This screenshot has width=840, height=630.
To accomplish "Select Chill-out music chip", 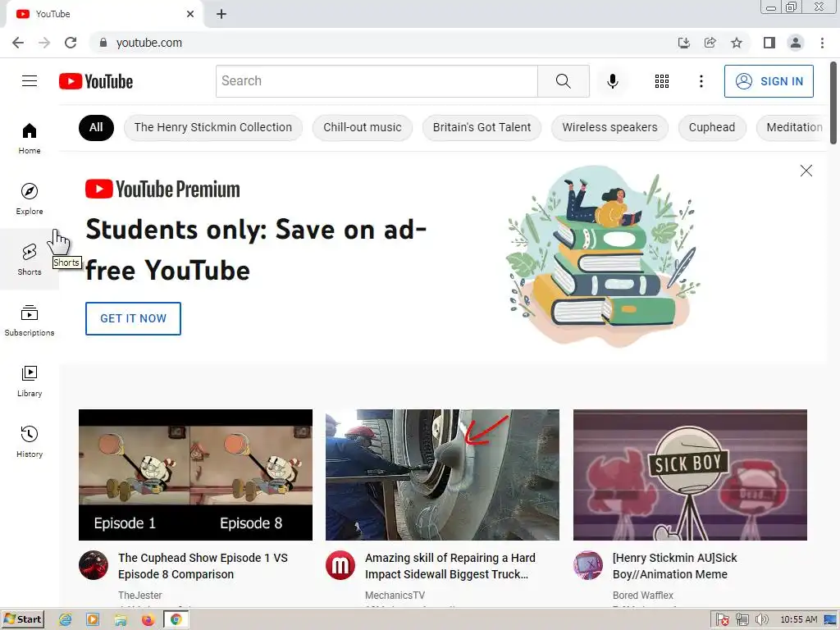I will pos(362,127).
